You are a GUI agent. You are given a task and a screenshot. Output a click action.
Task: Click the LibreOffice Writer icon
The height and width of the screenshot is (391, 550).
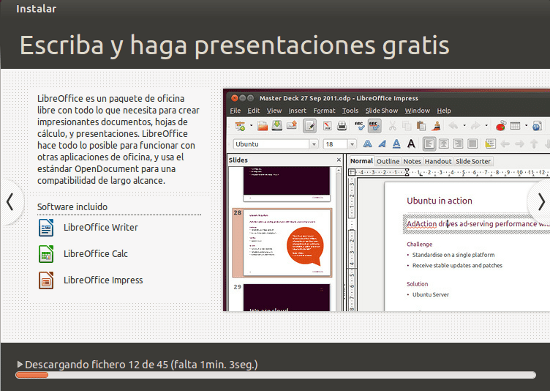click(x=46, y=227)
